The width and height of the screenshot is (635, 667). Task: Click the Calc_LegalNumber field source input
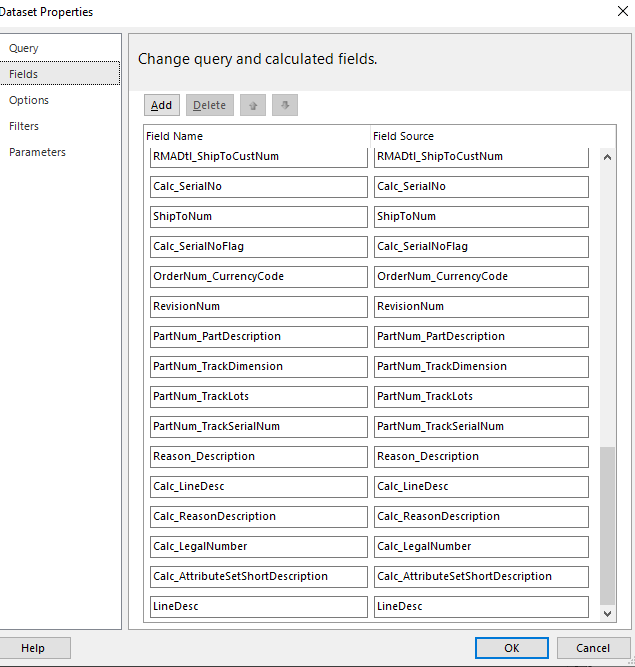(x=481, y=546)
